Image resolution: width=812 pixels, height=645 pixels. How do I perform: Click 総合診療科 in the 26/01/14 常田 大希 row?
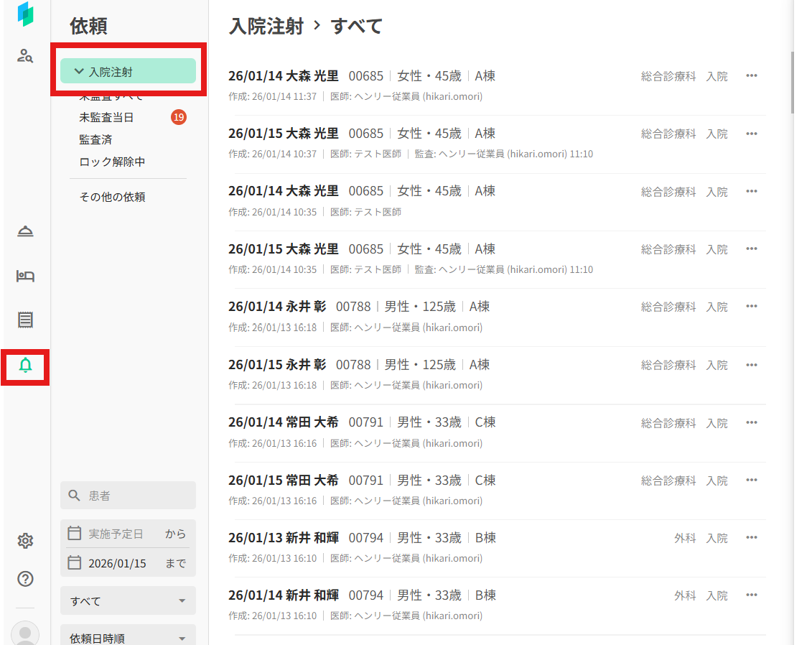click(x=668, y=423)
